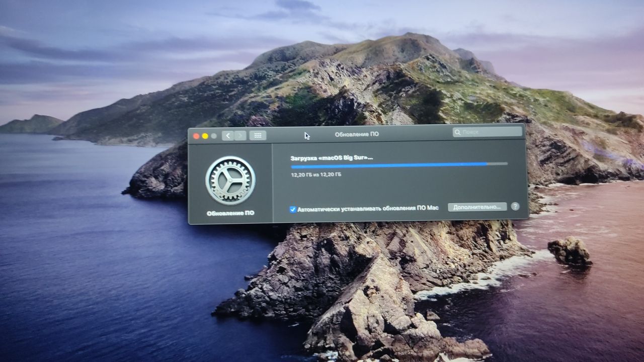
Task: Minimize the window with yellow button
Action: 205,136
